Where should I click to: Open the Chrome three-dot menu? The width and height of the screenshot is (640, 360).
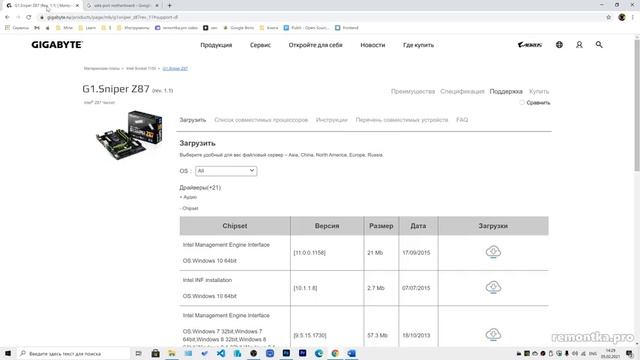coord(633,17)
